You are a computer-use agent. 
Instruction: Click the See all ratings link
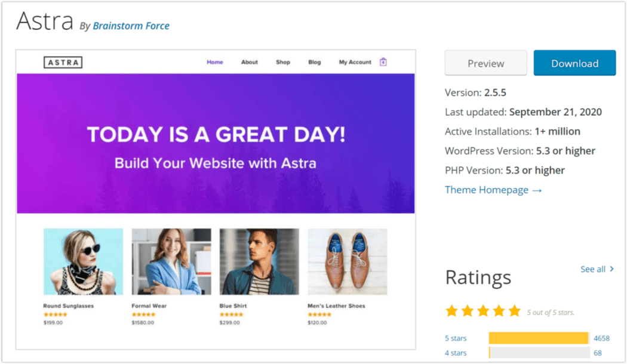[592, 269]
